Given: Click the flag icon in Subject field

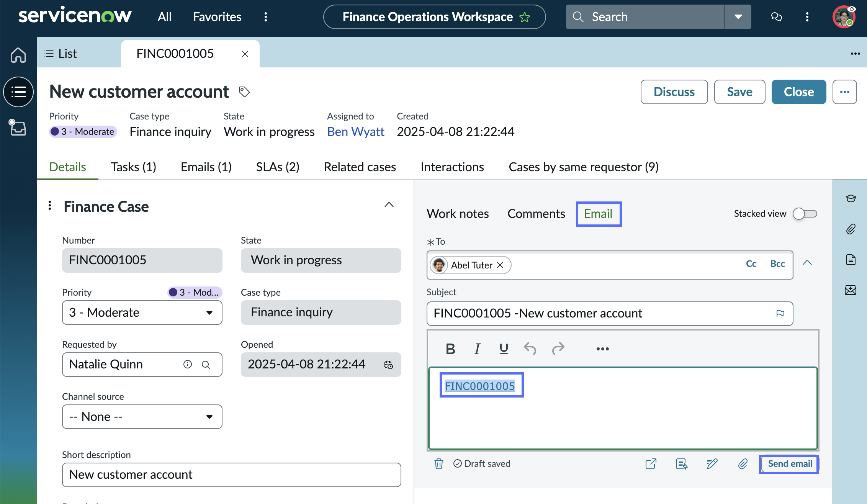Looking at the screenshot, I should tap(780, 314).
